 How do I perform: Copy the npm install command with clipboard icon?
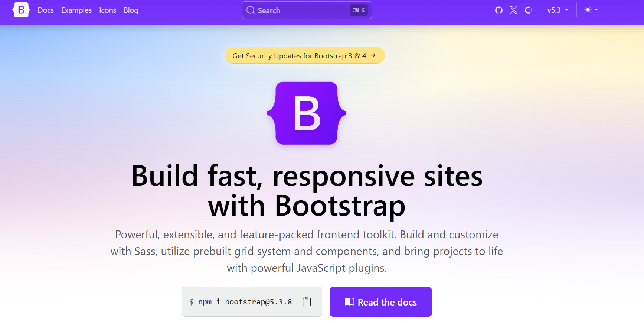[x=307, y=302]
